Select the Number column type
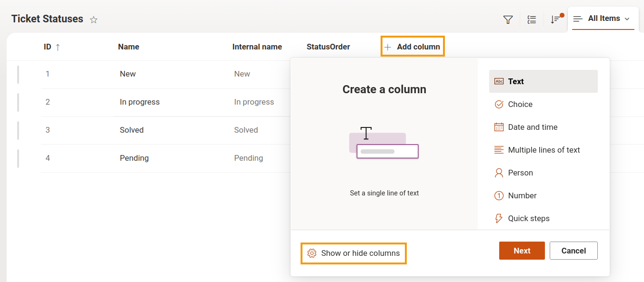 click(x=543, y=195)
